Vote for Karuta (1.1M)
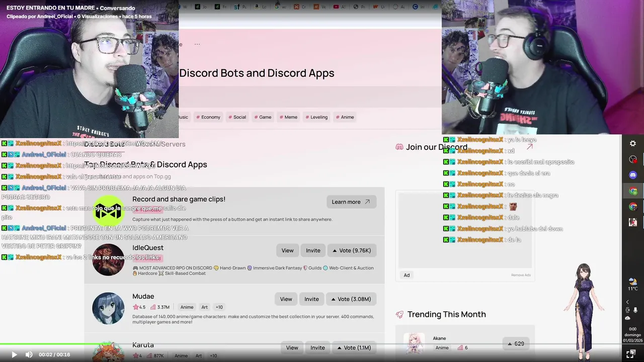The image size is (644, 362). 354,347
